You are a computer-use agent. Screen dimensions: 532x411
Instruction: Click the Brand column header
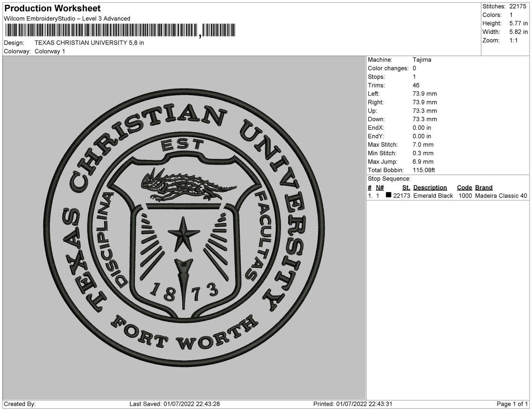click(484, 188)
